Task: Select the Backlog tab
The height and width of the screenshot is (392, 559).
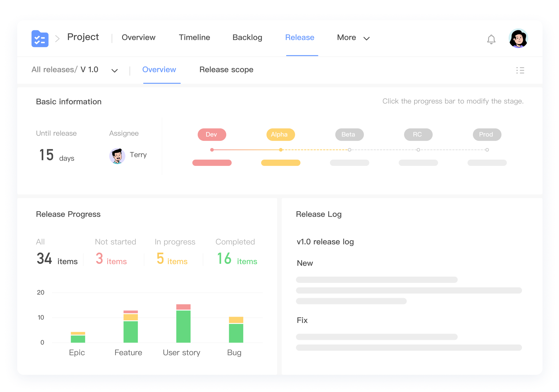Action: pos(247,37)
